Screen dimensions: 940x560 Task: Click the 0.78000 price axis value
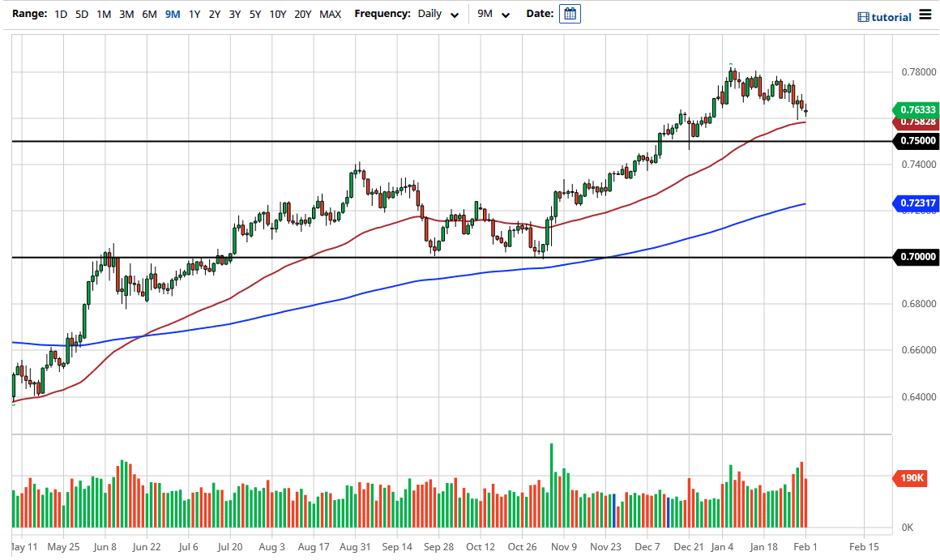(x=918, y=72)
